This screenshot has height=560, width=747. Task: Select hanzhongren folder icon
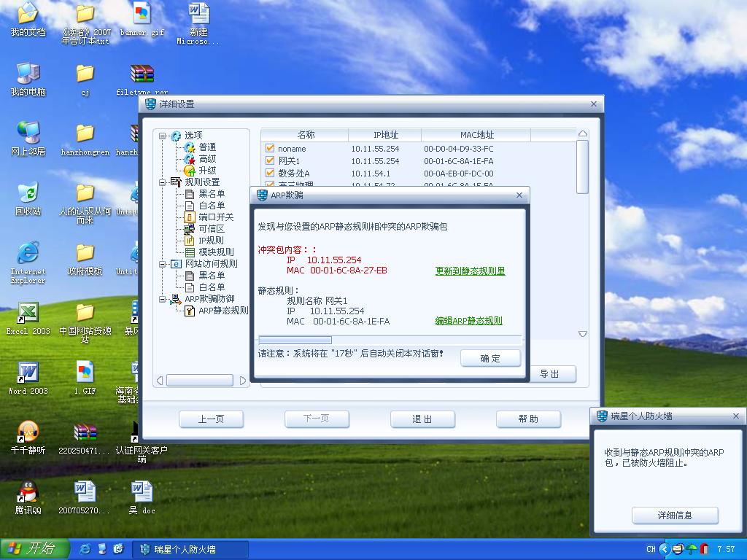pyautogui.click(x=85, y=139)
